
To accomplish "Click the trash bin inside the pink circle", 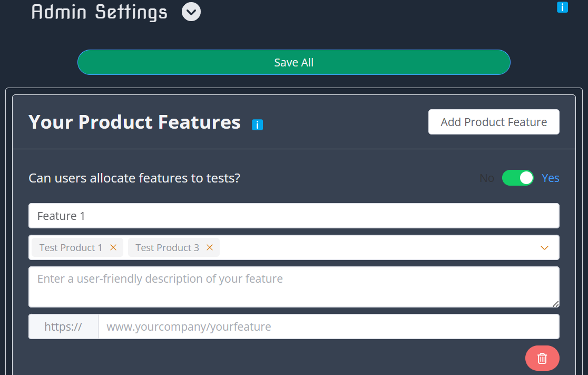I will (x=542, y=358).
